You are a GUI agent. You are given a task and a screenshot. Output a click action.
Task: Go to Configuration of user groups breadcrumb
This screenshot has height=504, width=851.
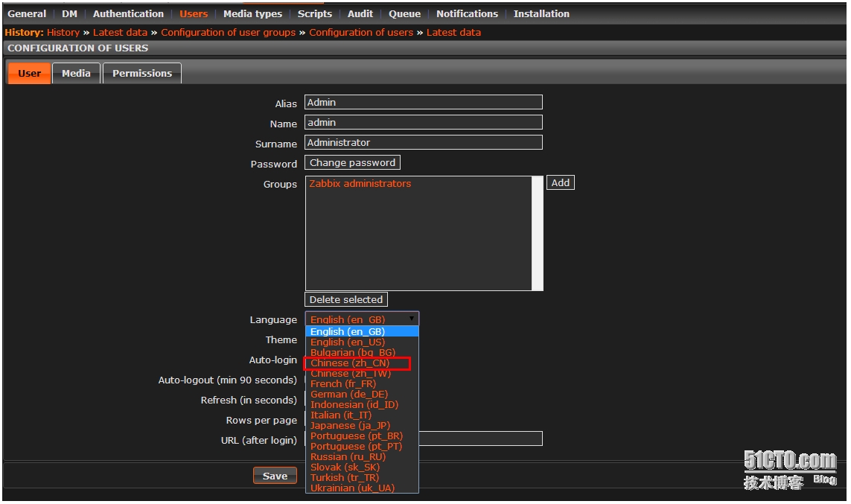[229, 33]
